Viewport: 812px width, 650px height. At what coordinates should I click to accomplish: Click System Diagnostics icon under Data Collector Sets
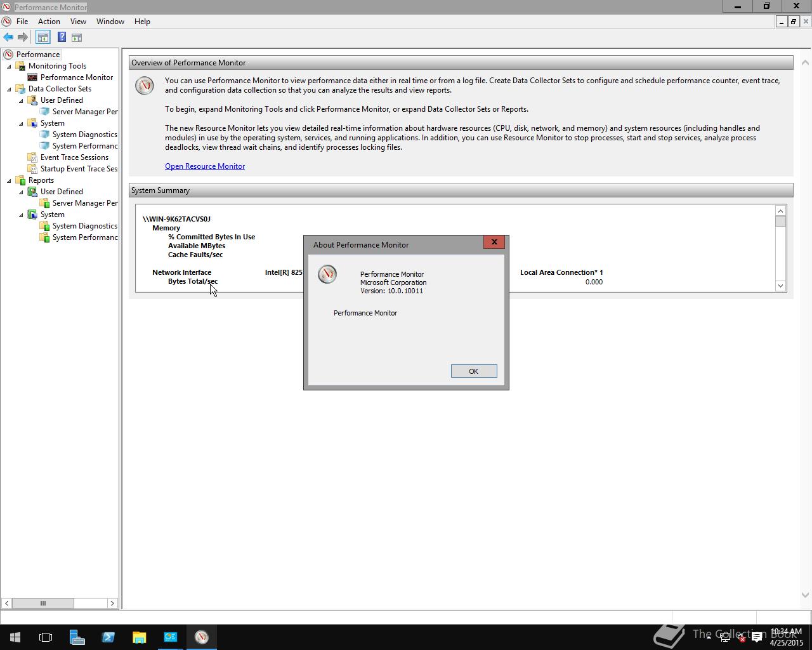[44, 135]
